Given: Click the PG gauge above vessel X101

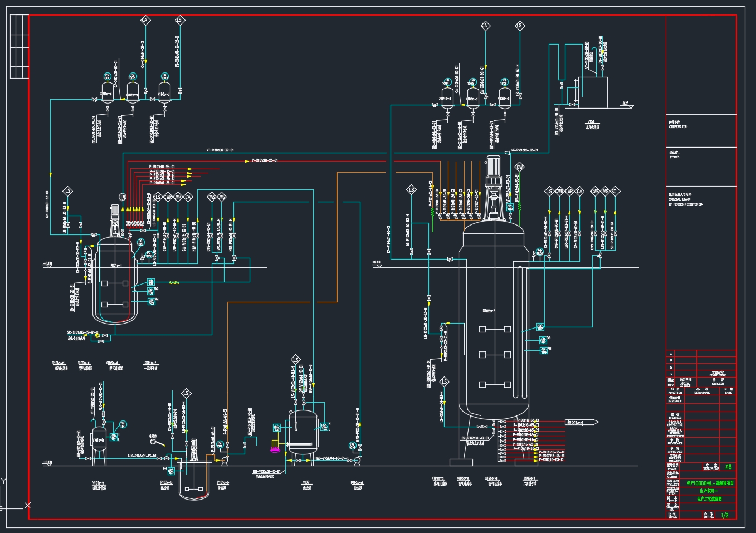Looking at the screenshot, I should pos(107,76).
